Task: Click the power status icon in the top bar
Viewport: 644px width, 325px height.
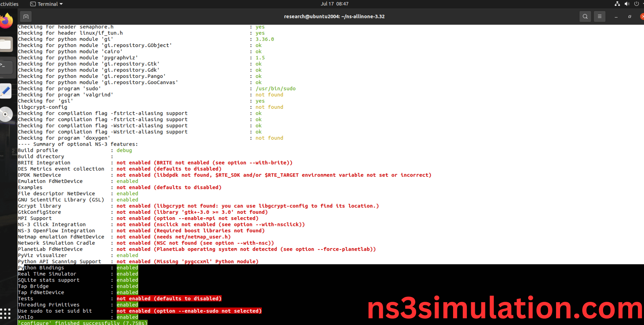Action: pyautogui.click(x=637, y=4)
